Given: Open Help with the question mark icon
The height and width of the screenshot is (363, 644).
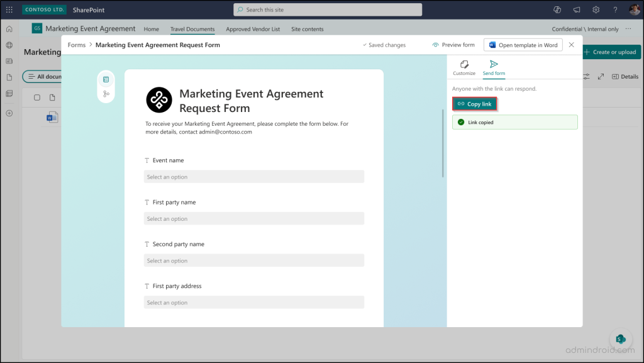Looking at the screenshot, I should [x=615, y=9].
